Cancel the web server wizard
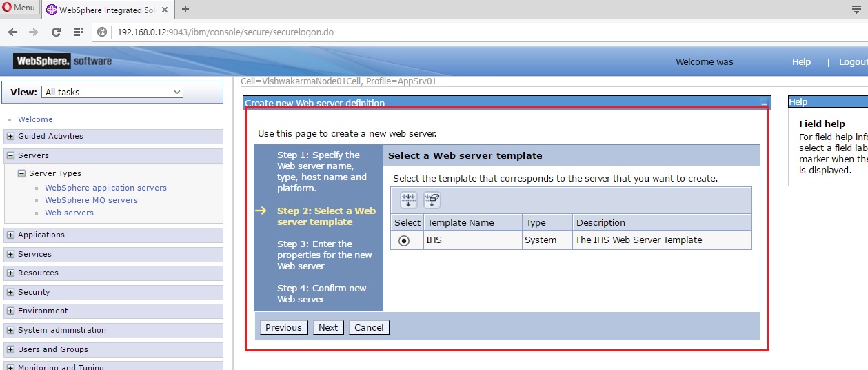 [369, 327]
